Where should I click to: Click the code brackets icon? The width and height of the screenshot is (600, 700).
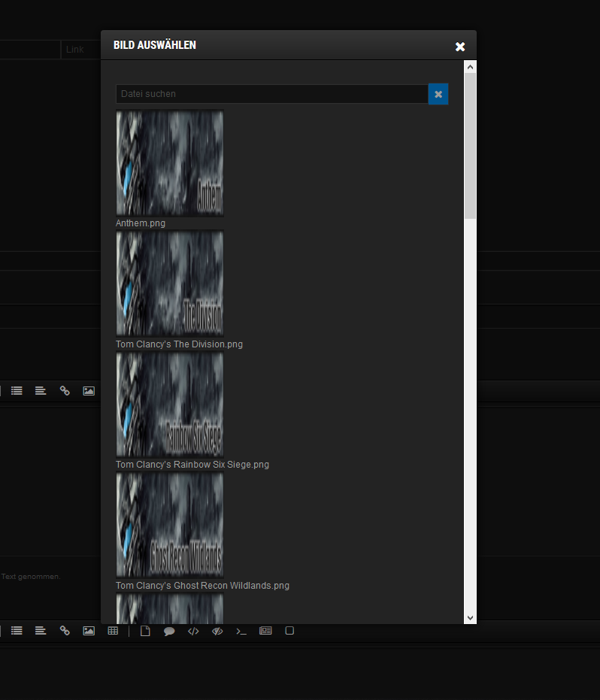click(193, 632)
